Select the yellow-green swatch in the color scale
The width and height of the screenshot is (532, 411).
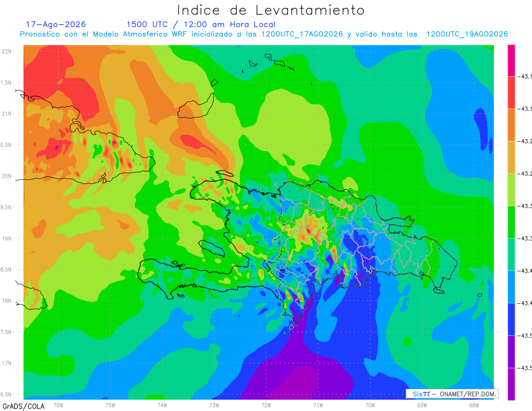(x=511, y=190)
